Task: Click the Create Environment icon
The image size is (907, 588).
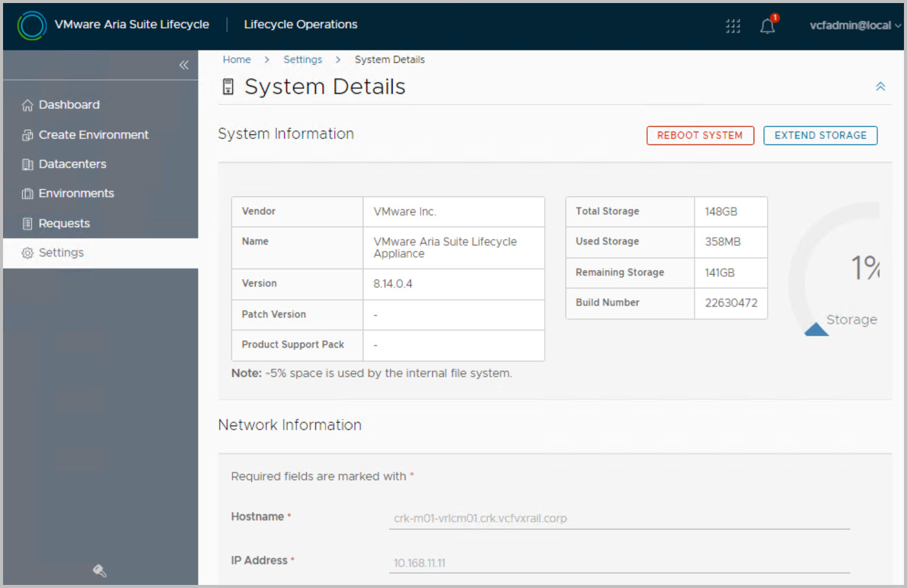Action: tap(27, 135)
